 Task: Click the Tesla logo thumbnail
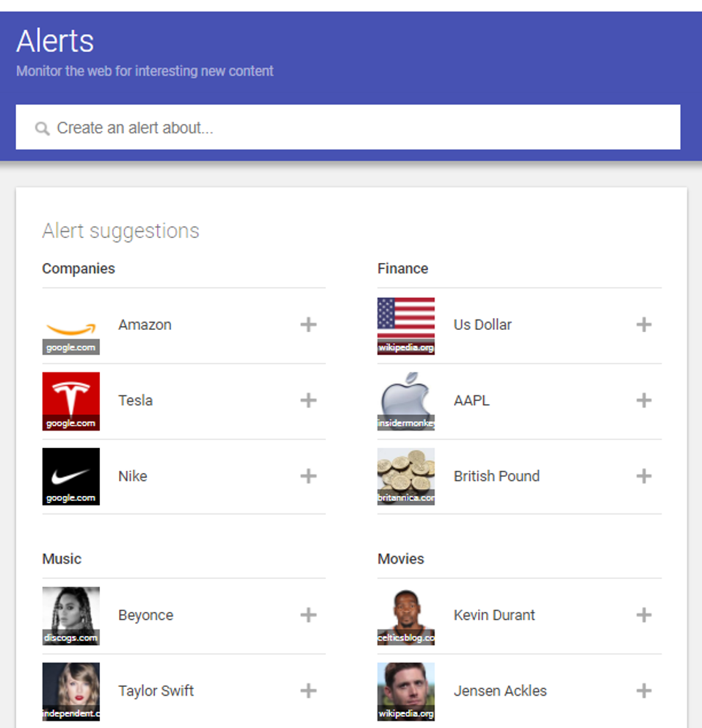point(70,400)
